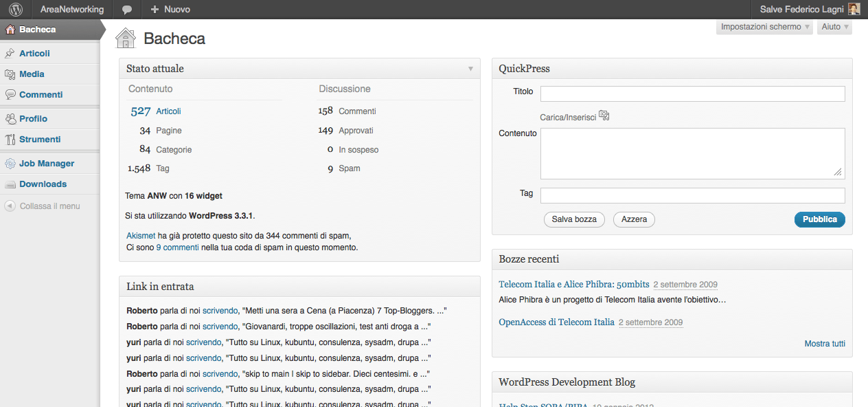Open scrivendo link for Metti una sera a Cena
The image size is (868, 407).
pyautogui.click(x=220, y=311)
